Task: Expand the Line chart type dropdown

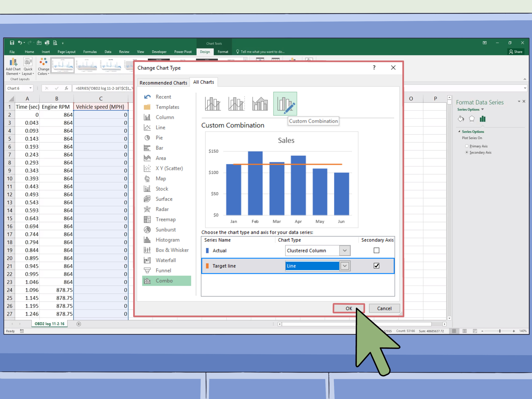Action: tap(345, 266)
